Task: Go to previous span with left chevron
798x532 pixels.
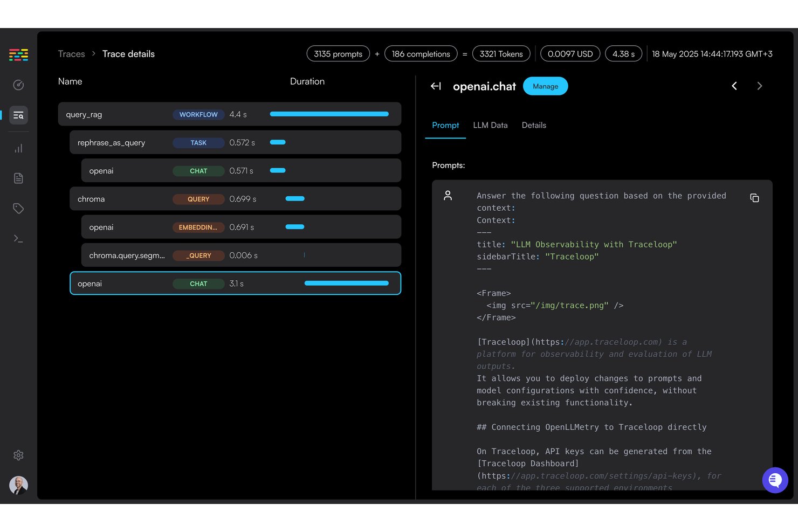Action: [x=734, y=86]
